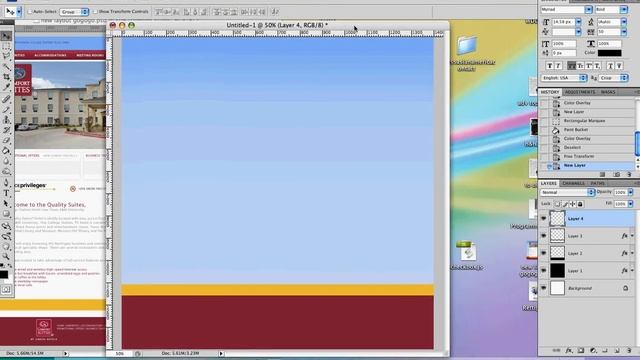Apply Faux Bold in the Character panel
The image size is (640, 360).
click(549, 66)
